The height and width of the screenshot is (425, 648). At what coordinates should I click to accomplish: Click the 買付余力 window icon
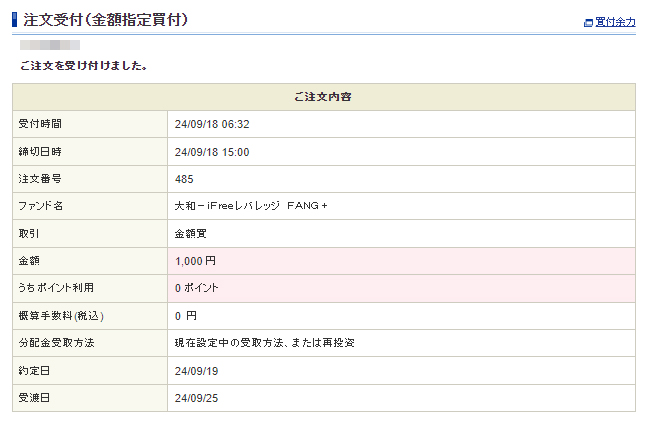pyautogui.click(x=588, y=22)
